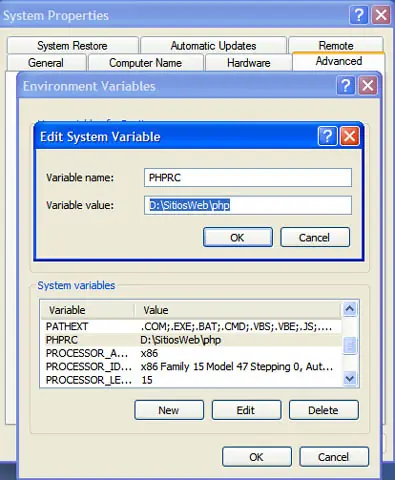
Task: Cancel the Edit System Variable dialog
Action: click(x=315, y=237)
